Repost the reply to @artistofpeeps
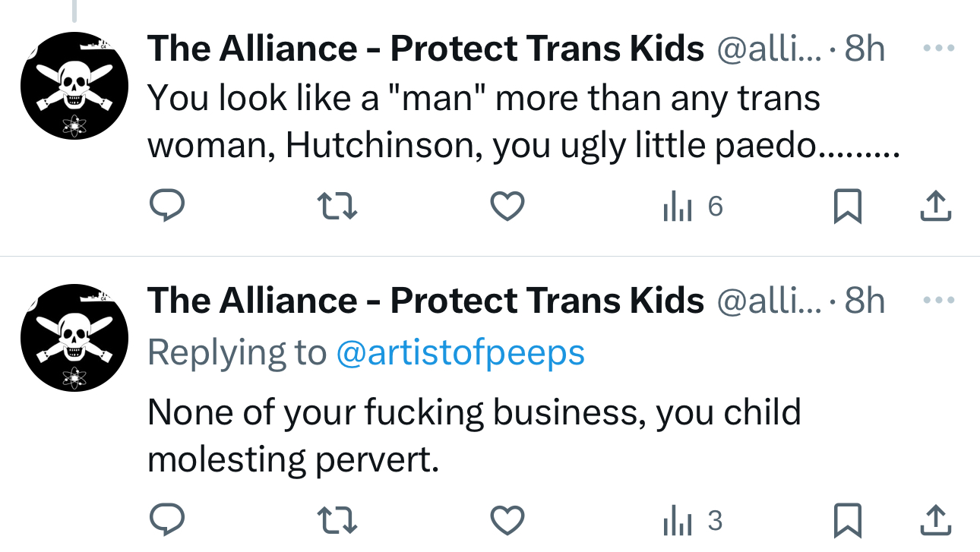 [x=337, y=520]
